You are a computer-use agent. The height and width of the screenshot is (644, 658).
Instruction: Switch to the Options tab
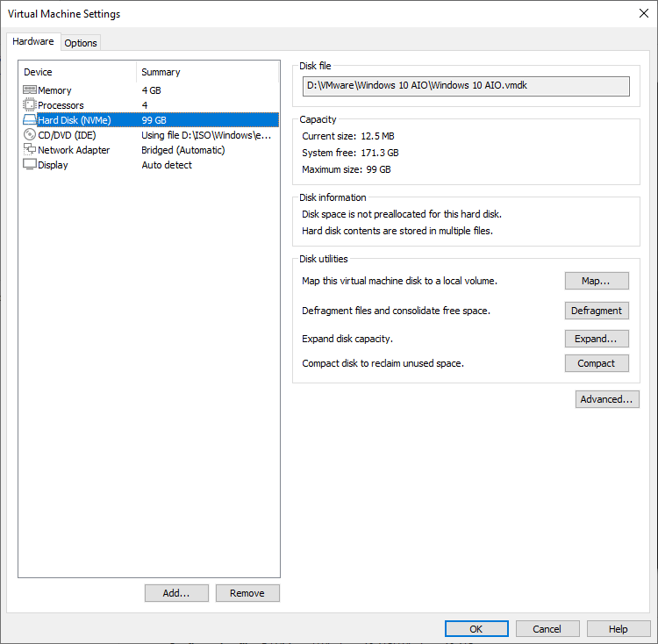click(81, 43)
